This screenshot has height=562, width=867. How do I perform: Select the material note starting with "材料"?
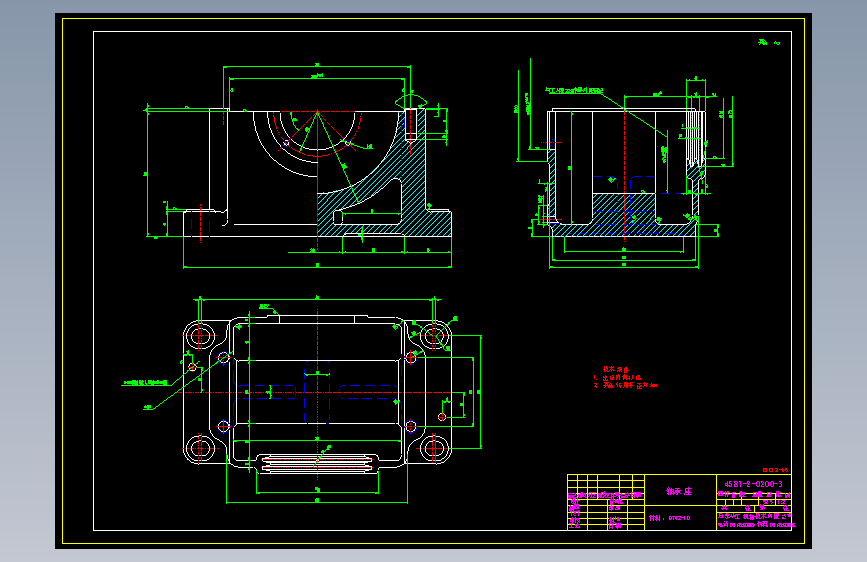pos(670,518)
